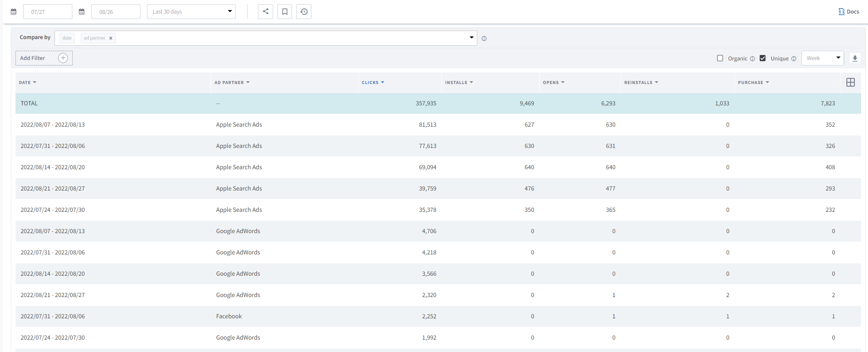Screen dimensions: 868x352
Task: Open the Last 30 days dropdown
Action: 191,12
